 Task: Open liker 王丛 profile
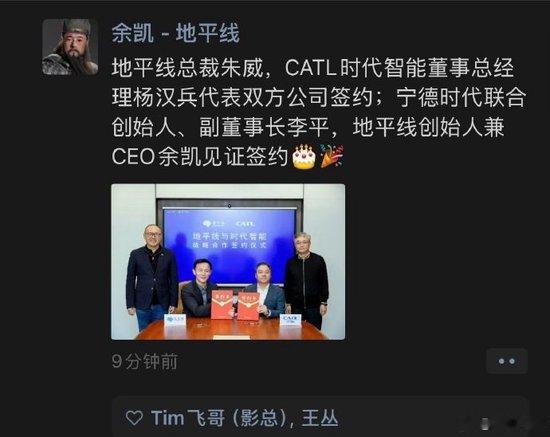point(320,418)
